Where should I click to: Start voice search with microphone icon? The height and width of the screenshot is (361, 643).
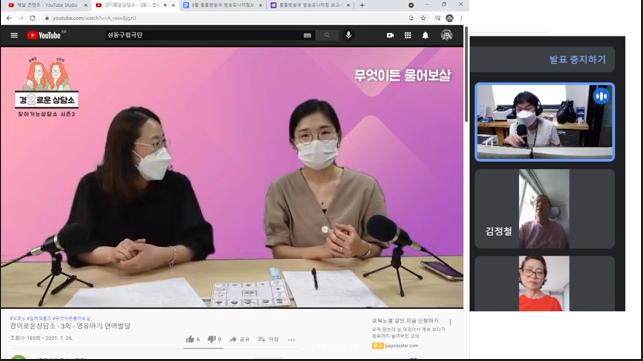pos(349,35)
